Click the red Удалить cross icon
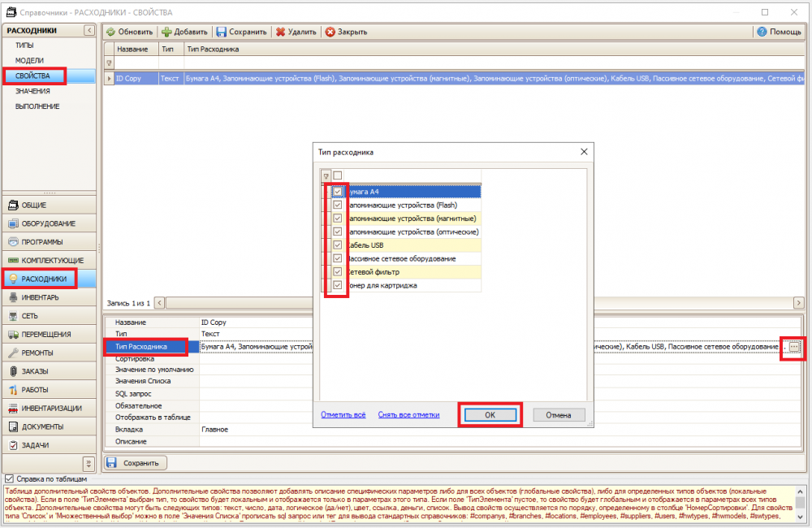 [280, 32]
